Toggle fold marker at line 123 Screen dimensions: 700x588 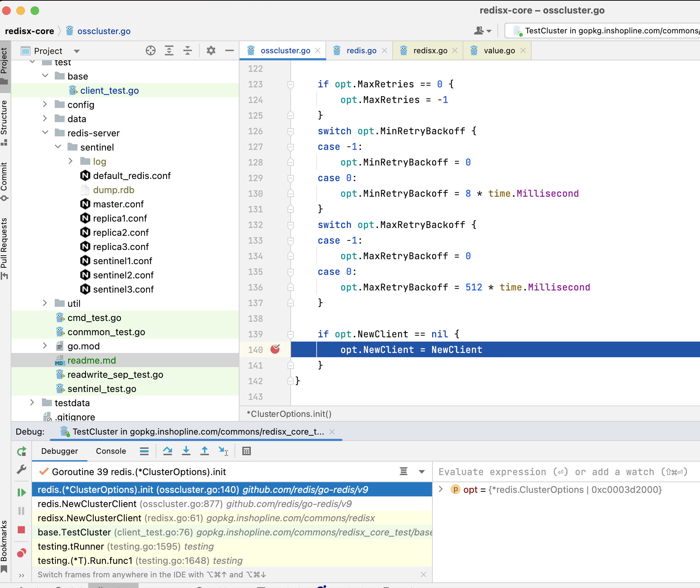(x=291, y=85)
